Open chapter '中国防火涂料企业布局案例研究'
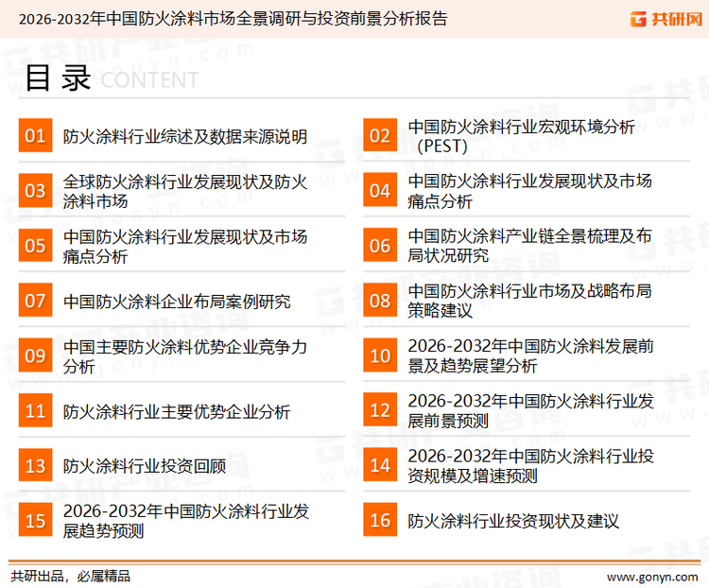Viewport: 709px width, 588px height. point(177,302)
